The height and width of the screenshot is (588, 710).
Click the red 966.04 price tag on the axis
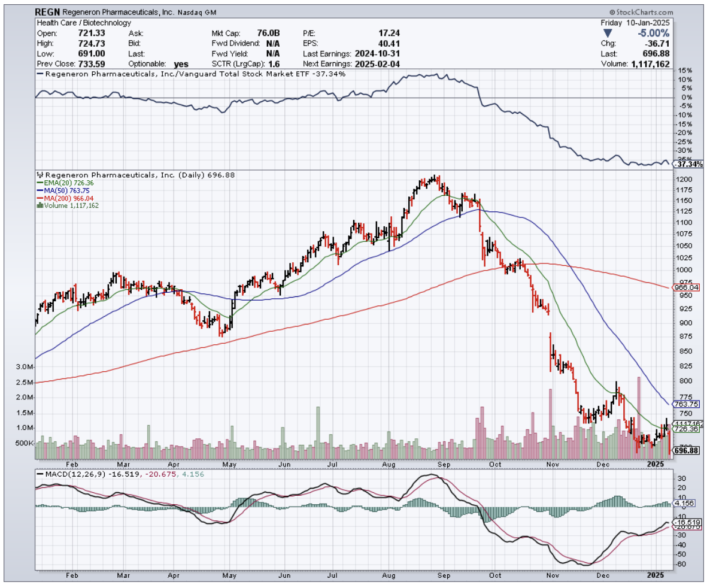pos(687,287)
